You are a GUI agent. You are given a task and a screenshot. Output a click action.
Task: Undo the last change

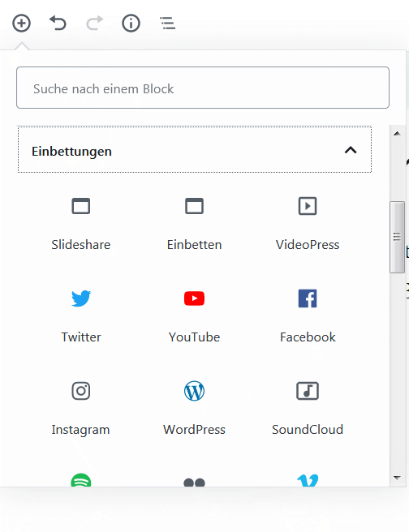[x=58, y=23]
